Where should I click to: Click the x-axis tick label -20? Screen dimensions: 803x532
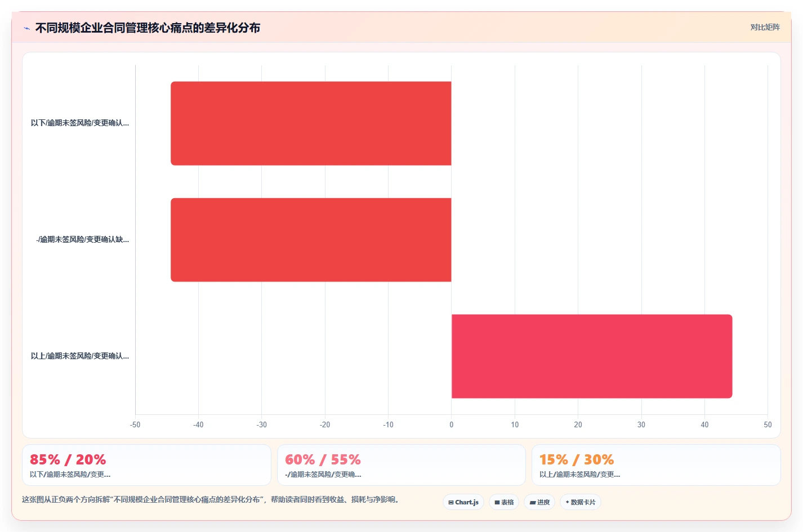point(325,424)
